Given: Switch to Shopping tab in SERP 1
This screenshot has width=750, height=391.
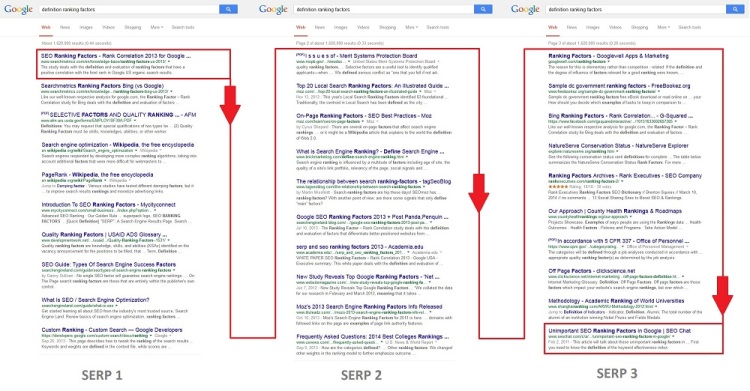Looking at the screenshot, I should click(x=132, y=27).
